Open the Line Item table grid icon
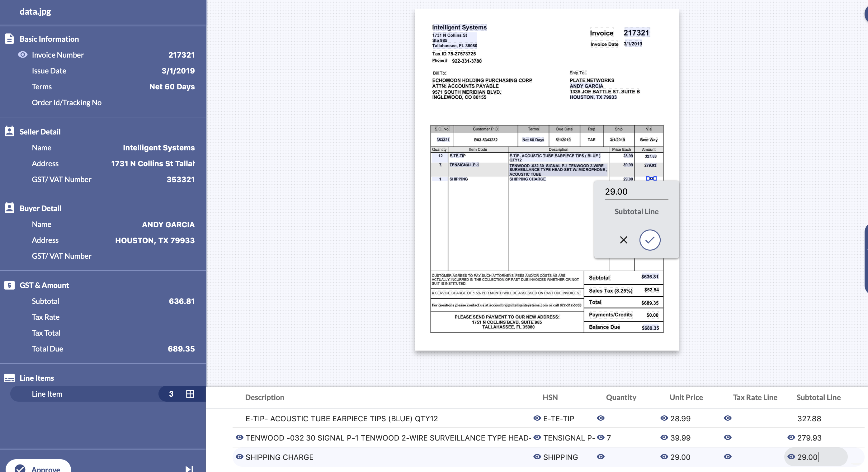Screen dimensions: 868x472 [190, 394]
